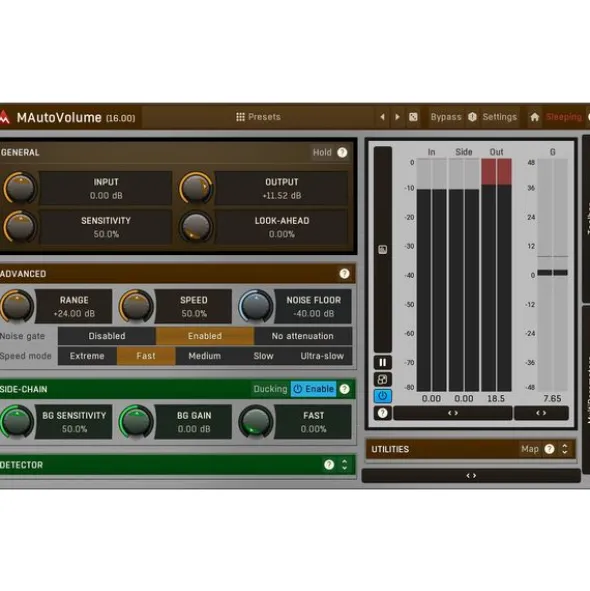The width and height of the screenshot is (590, 591).
Task: Click the Out meter 18.5 value
Action: coord(496,398)
